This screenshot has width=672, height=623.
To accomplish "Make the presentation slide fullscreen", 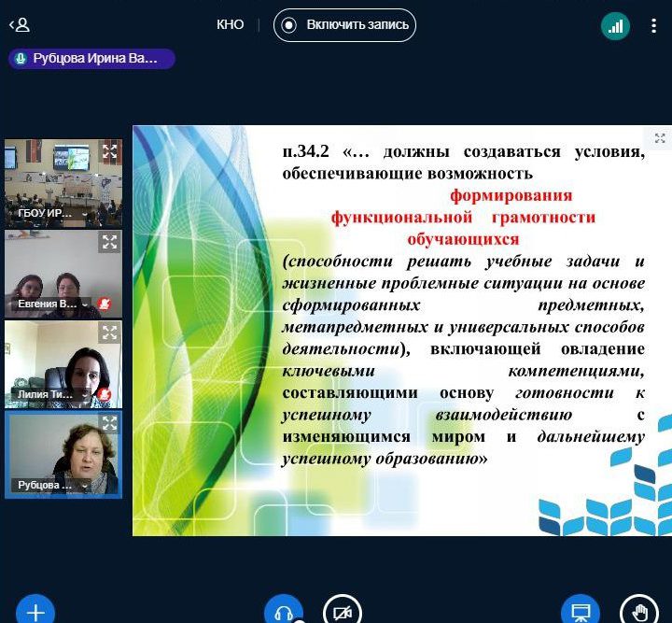I will (x=660, y=138).
